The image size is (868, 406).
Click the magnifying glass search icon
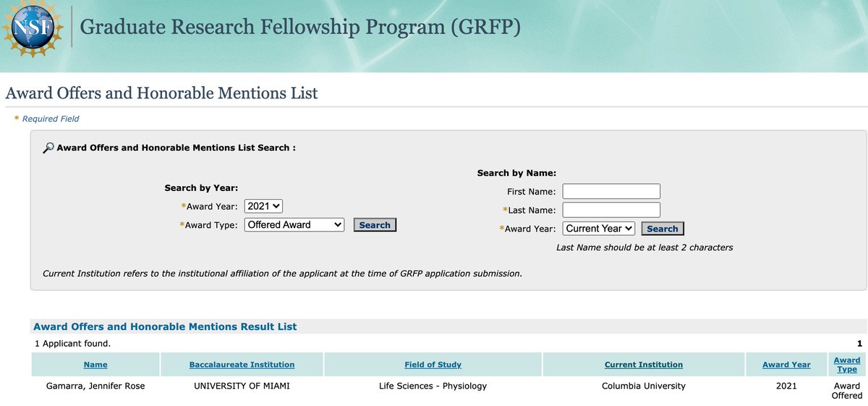[48, 148]
